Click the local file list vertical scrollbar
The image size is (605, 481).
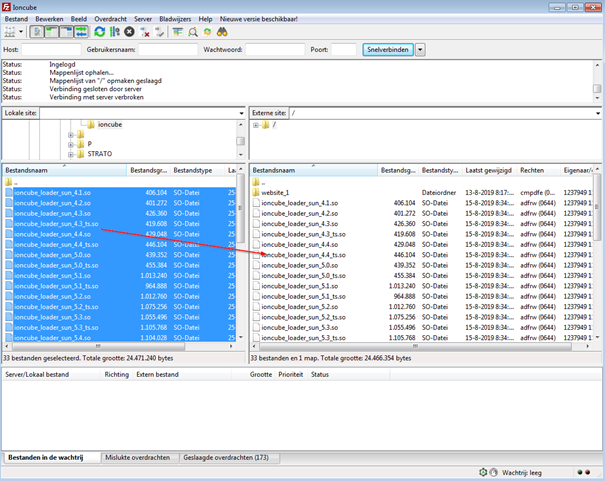coord(240,260)
